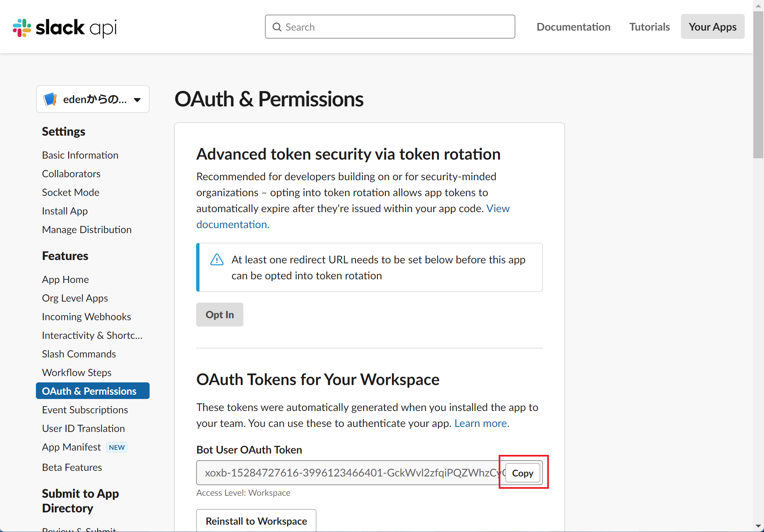The image size is (764, 532).
Task: Click the "Access Level: Workspace" text
Action: click(243, 493)
